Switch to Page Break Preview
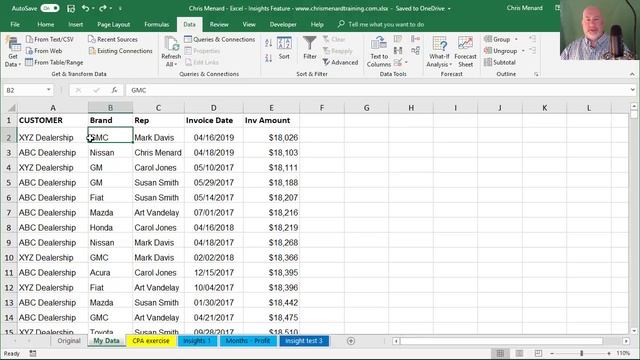 pos(538,353)
